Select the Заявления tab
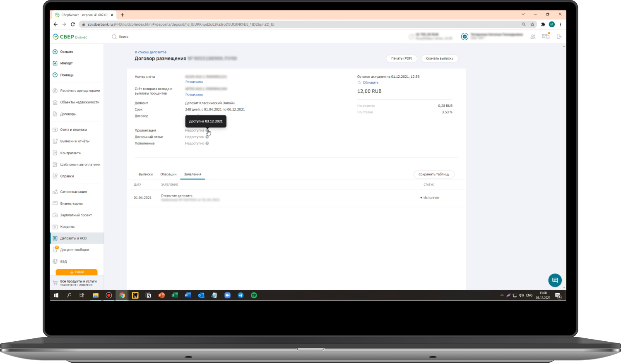The image size is (621, 364). 193,174
